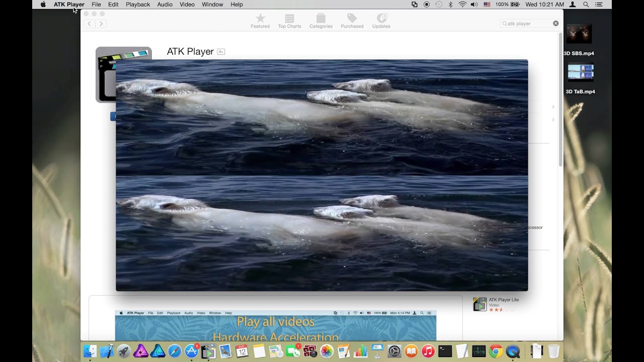Open Pages from the dock
The height and width of the screenshot is (362, 644).
pyautogui.click(x=344, y=351)
